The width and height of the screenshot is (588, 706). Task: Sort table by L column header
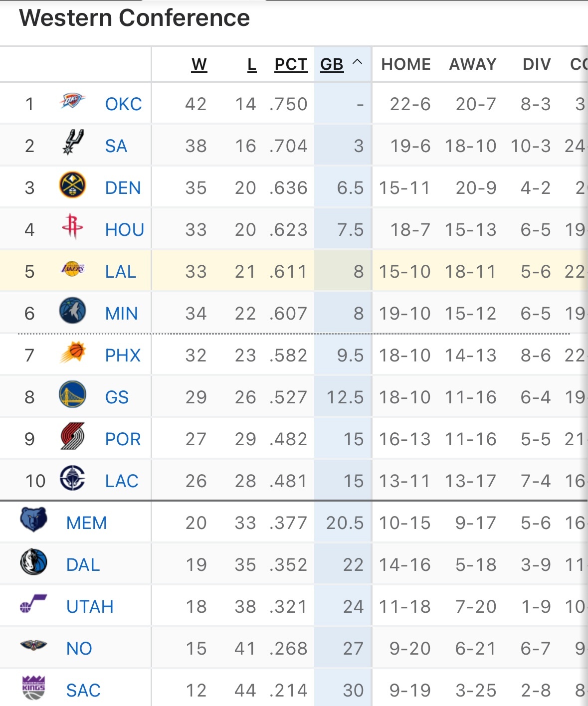tap(252, 64)
